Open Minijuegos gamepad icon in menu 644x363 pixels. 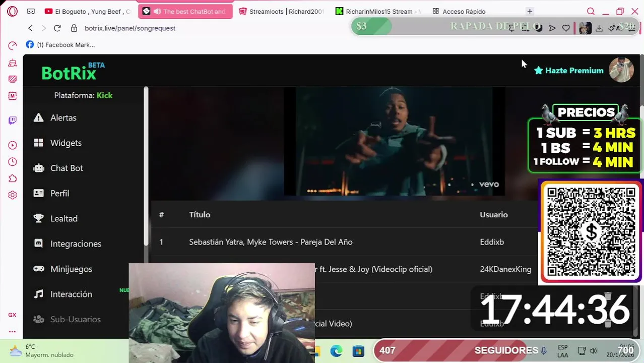click(38, 269)
